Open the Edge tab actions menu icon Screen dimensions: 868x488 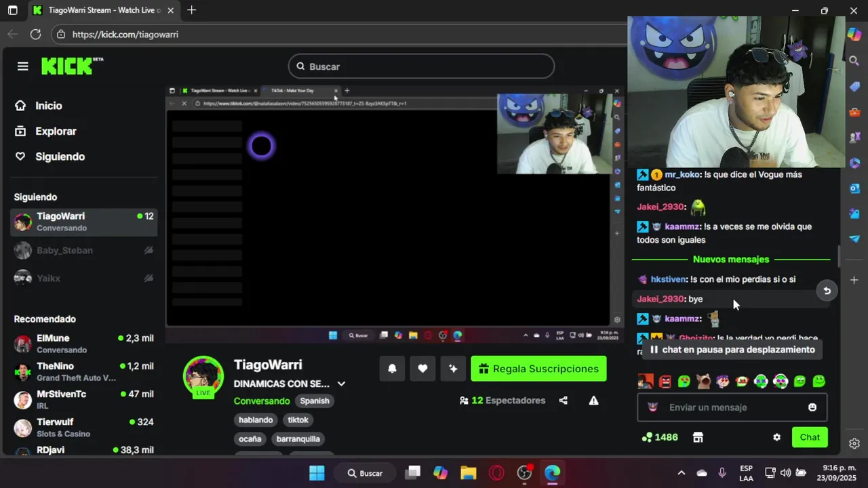click(12, 10)
